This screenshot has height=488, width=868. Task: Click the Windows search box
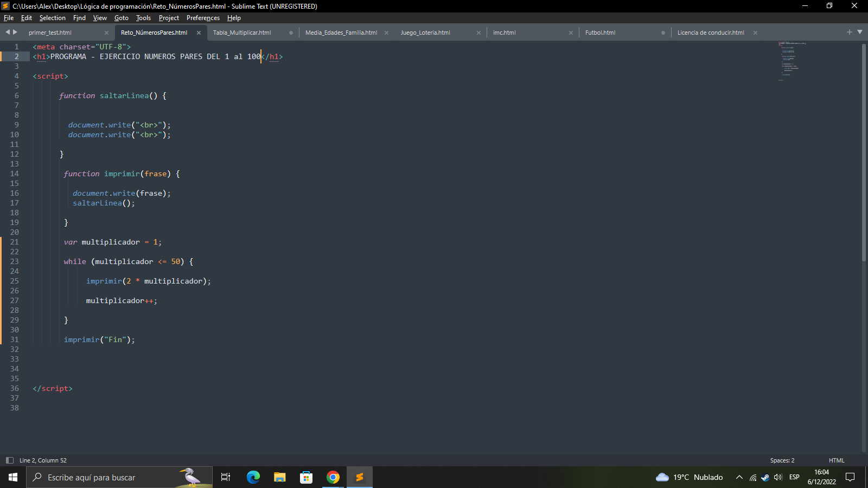coord(119,477)
